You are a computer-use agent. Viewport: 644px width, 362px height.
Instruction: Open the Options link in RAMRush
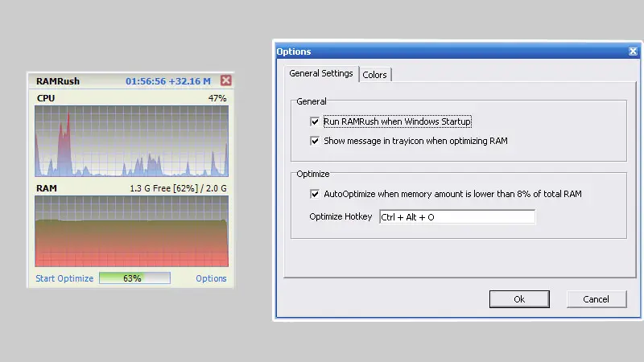[211, 278]
